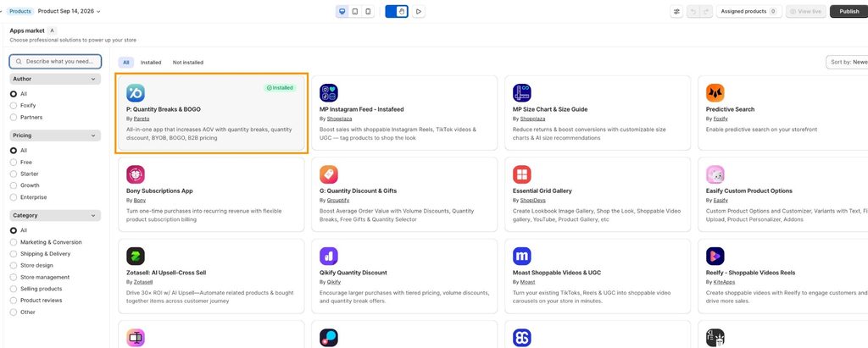Click the Zotasell author link
The width and height of the screenshot is (868, 348).
pos(142,282)
